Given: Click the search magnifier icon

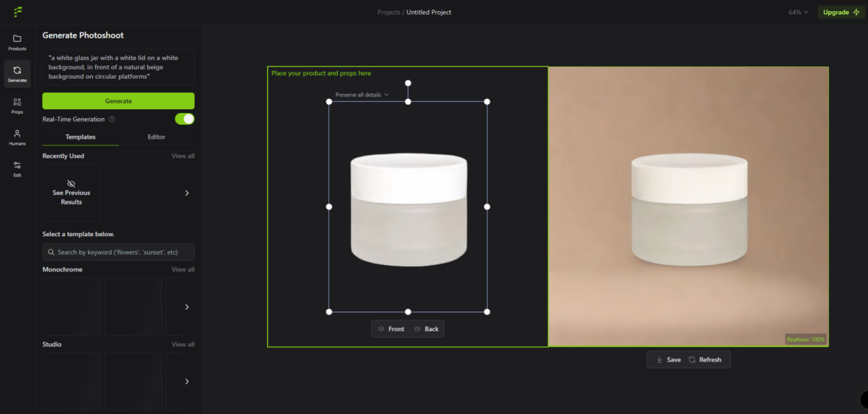Looking at the screenshot, I should 52,252.
